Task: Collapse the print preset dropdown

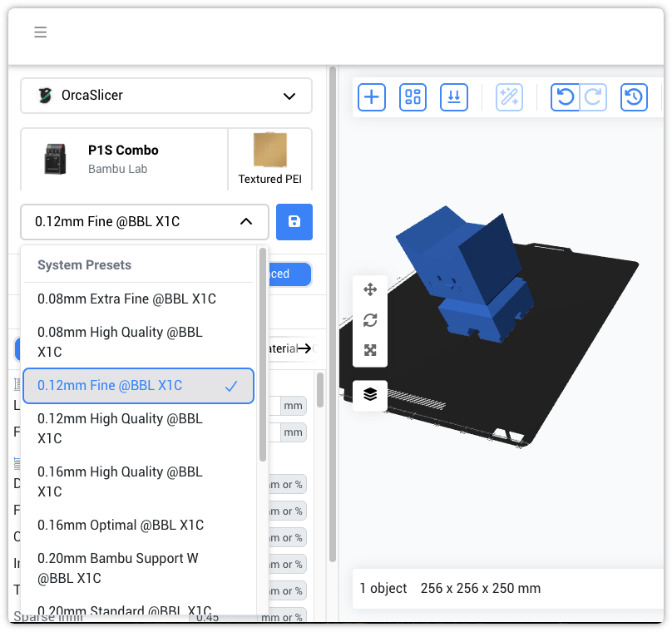Action: [246, 222]
